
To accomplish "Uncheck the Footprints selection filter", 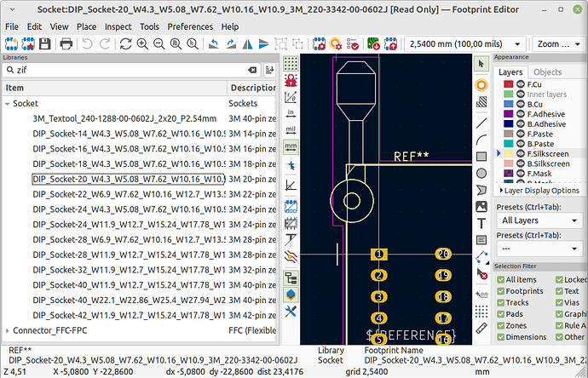I will pos(500,291).
